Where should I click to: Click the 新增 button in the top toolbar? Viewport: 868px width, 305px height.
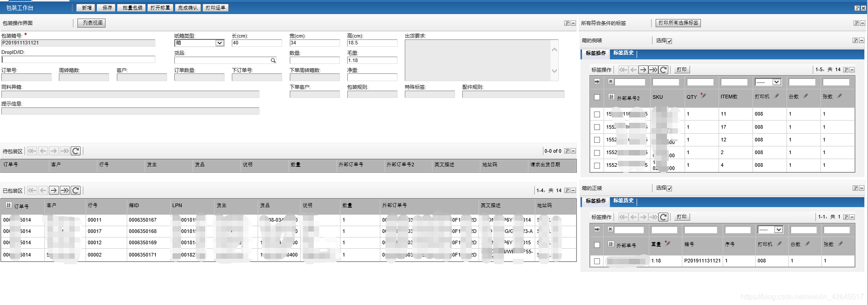[x=85, y=8]
